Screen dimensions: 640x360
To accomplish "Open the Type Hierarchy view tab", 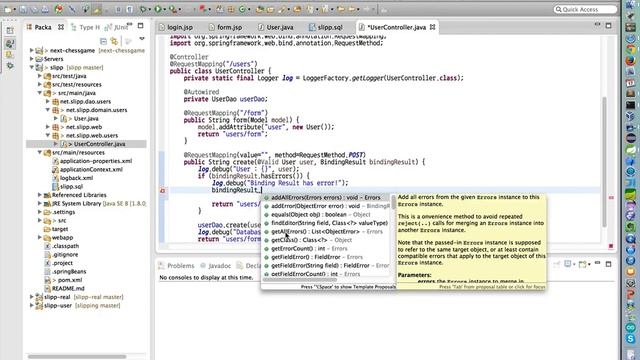I will click(x=85, y=27).
